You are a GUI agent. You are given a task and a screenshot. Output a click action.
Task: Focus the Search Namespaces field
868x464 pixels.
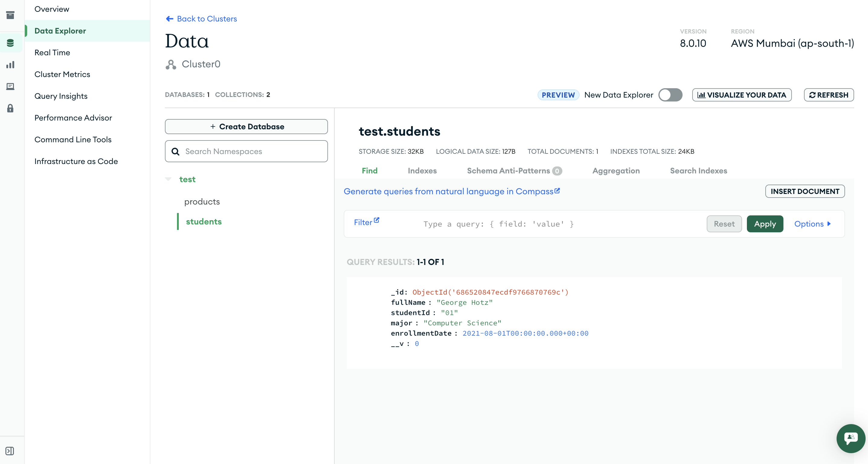click(x=246, y=152)
